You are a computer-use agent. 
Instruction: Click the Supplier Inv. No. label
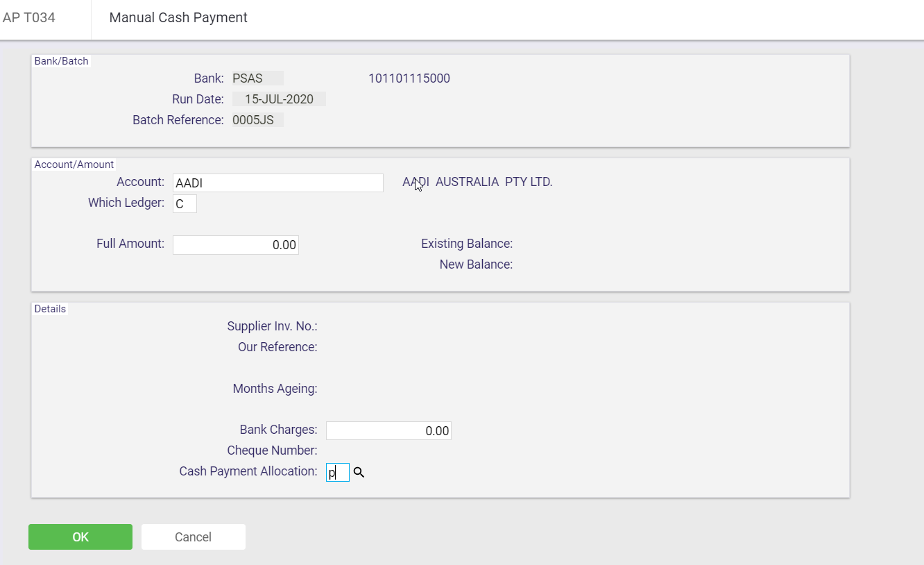[x=273, y=326]
